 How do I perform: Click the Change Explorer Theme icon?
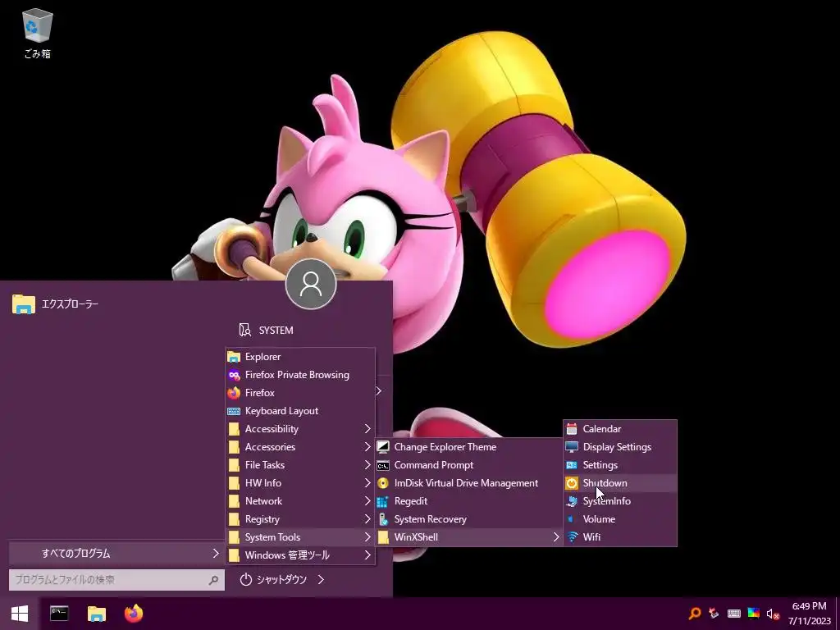click(383, 447)
